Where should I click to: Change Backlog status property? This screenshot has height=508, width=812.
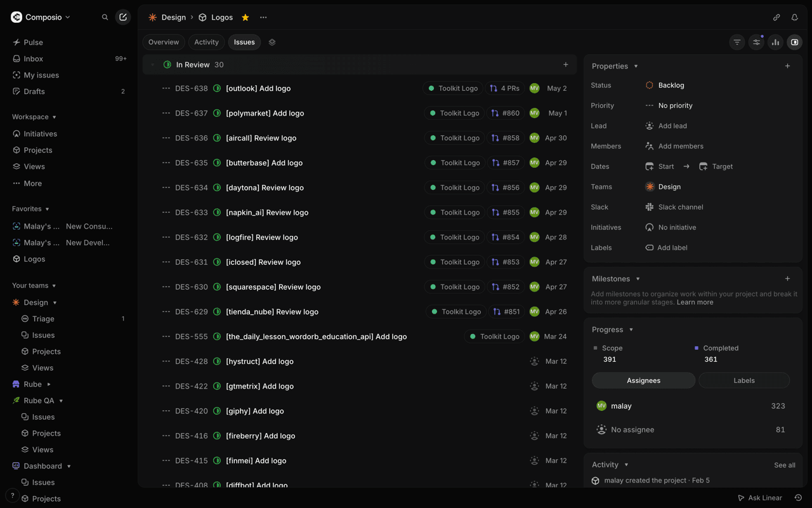coord(665,85)
